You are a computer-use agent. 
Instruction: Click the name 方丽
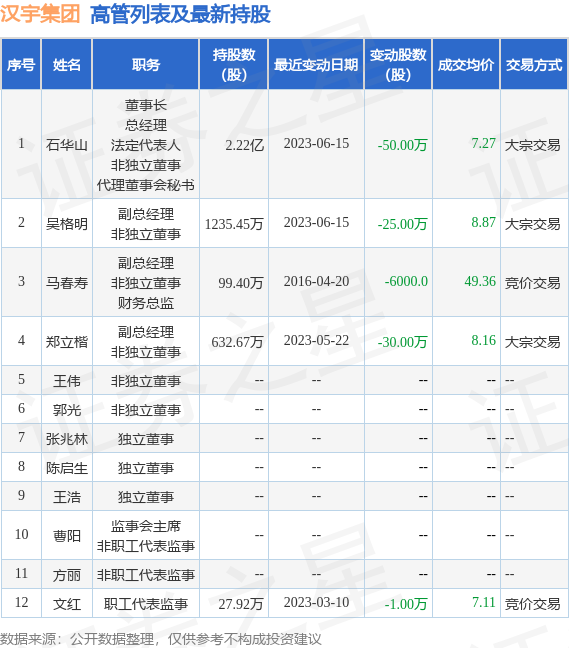pos(67,575)
